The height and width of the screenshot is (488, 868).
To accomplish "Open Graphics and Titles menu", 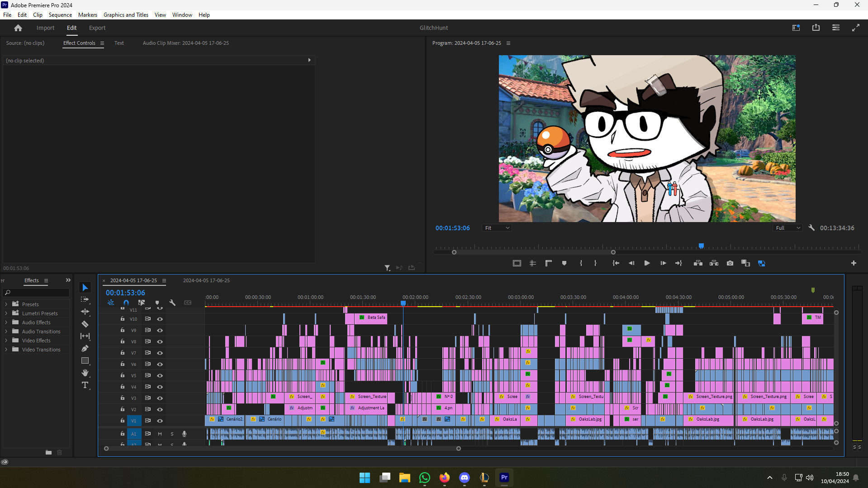I will coord(126,15).
